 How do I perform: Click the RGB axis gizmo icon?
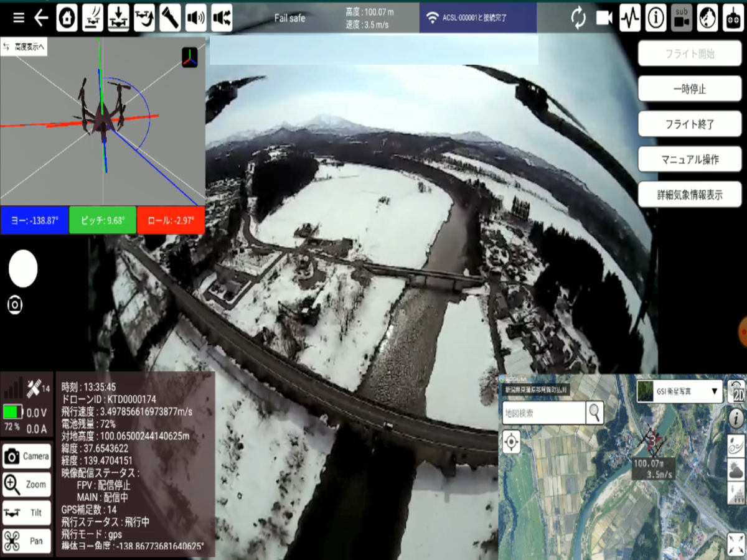point(189,58)
